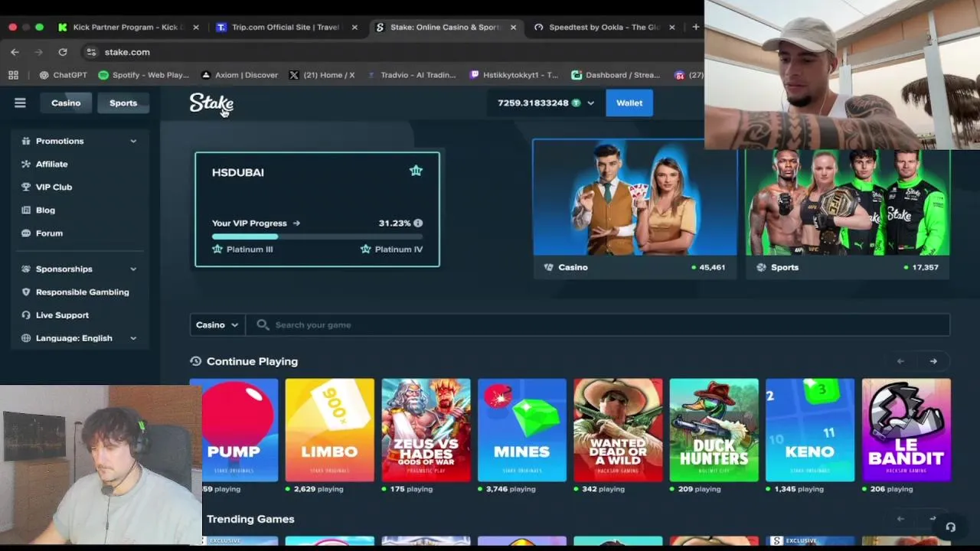Click the Wallet button
The image size is (980, 551).
[x=629, y=103]
